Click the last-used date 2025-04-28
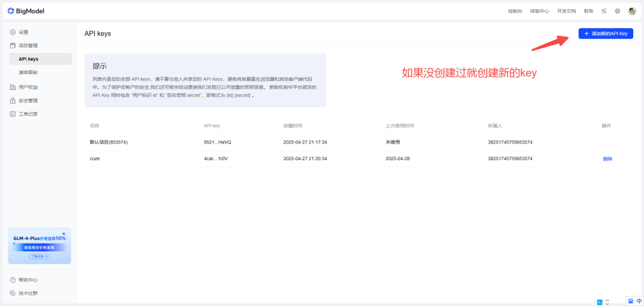The image size is (644, 306). 398,158
